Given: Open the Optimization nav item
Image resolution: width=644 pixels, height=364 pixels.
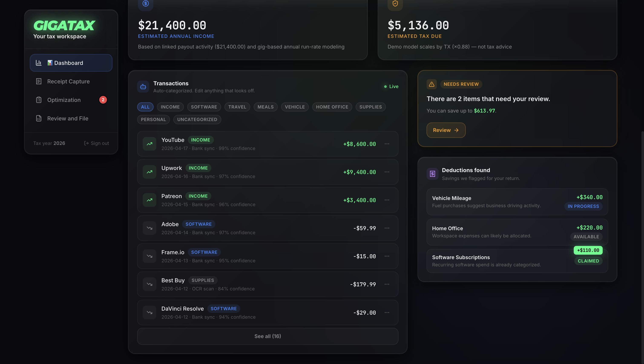Looking at the screenshot, I should (x=64, y=100).
